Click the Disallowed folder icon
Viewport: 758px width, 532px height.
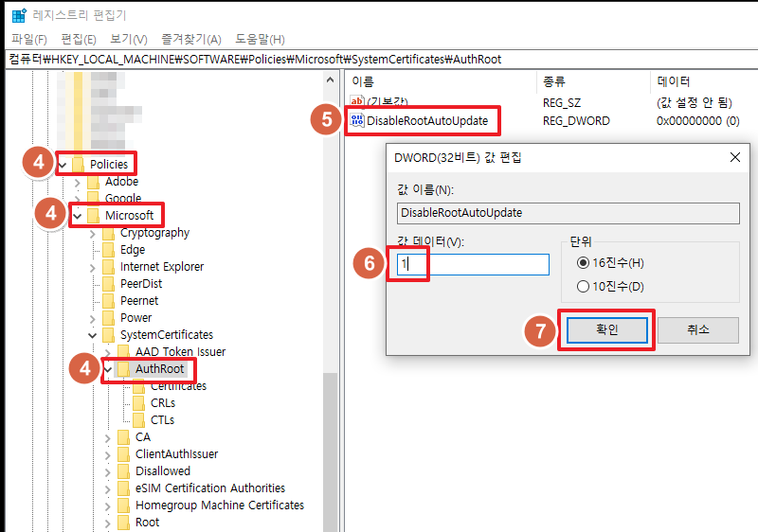124,471
